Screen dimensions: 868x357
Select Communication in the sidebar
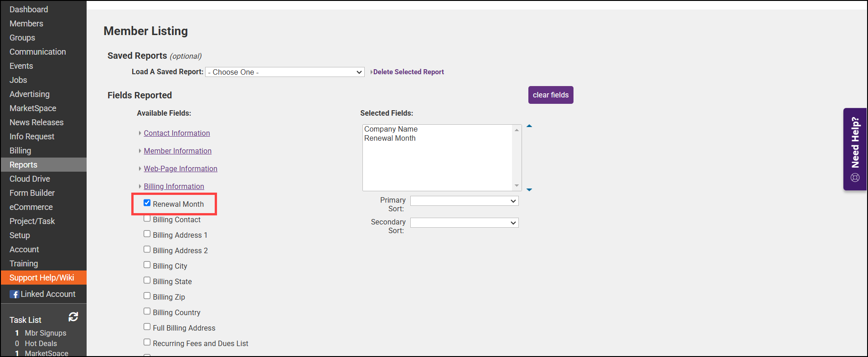click(x=38, y=52)
